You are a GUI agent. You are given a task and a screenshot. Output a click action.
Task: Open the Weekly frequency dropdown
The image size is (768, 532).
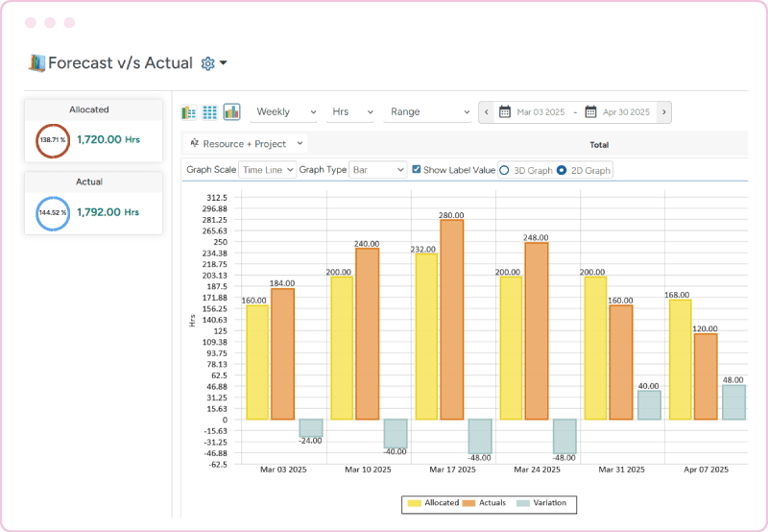[x=285, y=112]
